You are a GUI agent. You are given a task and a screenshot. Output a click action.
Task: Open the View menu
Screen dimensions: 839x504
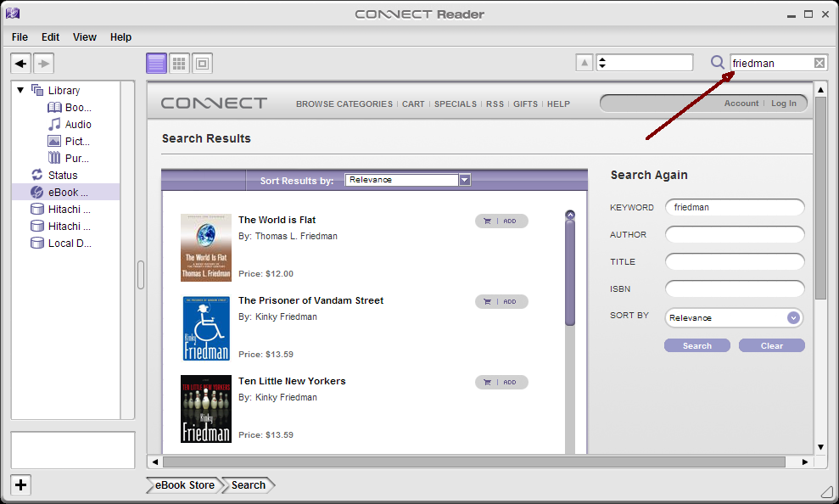85,37
